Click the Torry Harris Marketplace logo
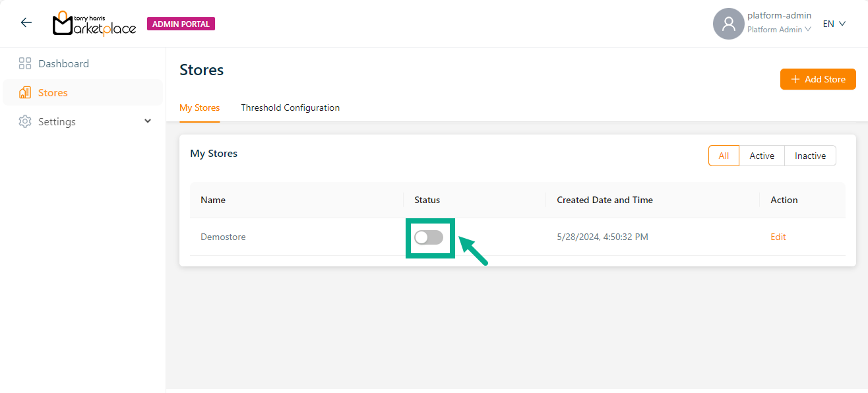This screenshot has height=393, width=868. tap(94, 24)
